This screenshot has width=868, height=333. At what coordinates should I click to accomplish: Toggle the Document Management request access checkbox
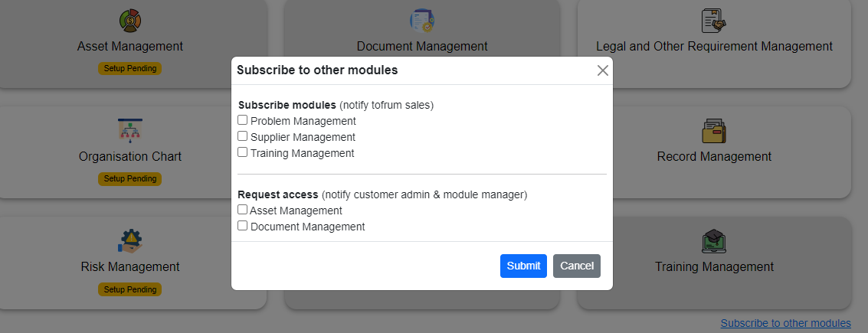(243, 226)
